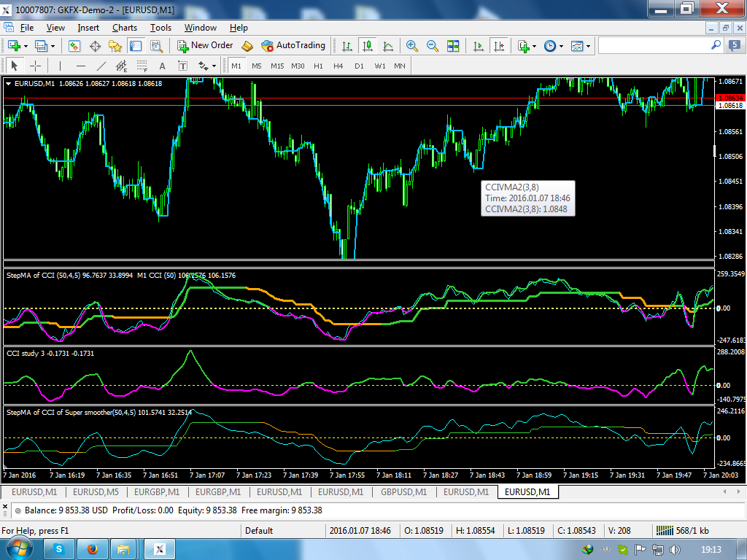Click the toolbar search input field
The width and height of the screenshot is (747, 560).
(x=654, y=45)
